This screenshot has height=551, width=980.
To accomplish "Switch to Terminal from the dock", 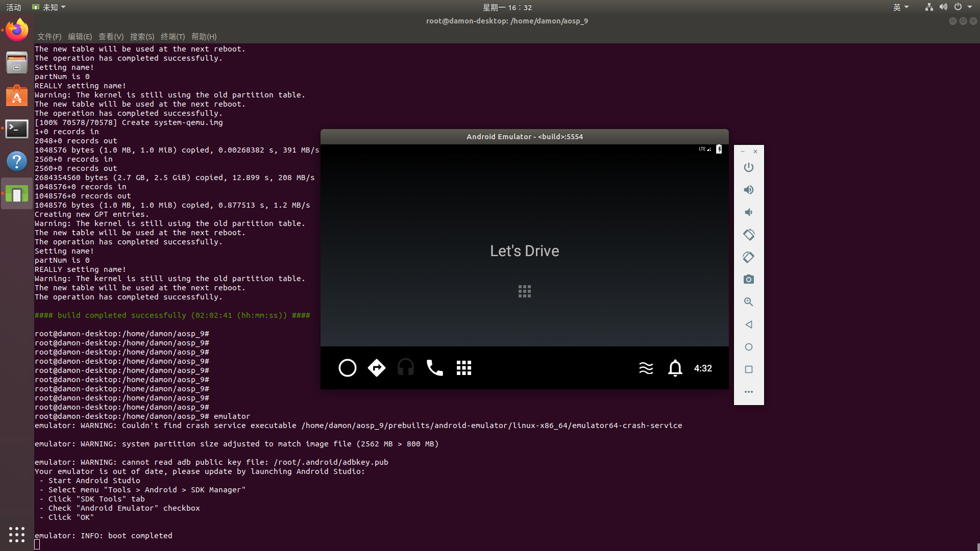I will (x=17, y=129).
